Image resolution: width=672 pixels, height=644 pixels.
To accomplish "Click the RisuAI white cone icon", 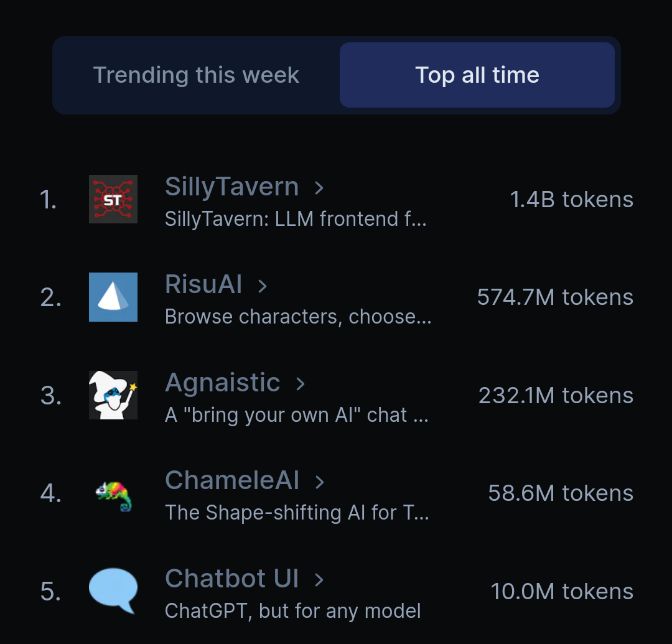I will coord(113,297).
